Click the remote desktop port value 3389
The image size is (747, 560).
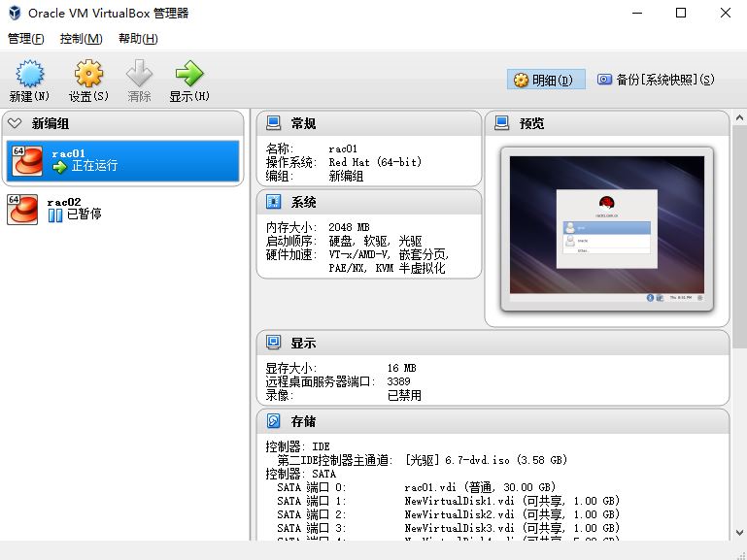pyautogui.click(x=398, y=381)
